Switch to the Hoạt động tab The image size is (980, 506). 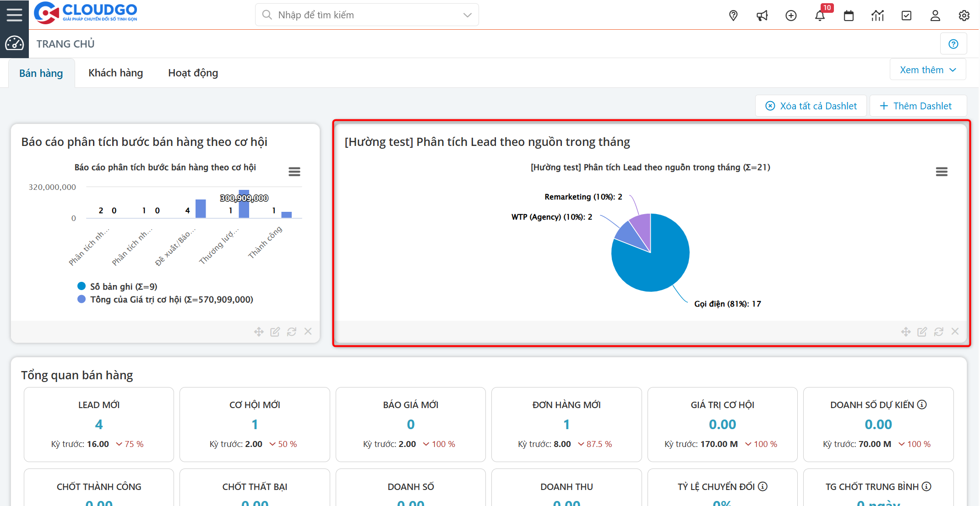193,73
